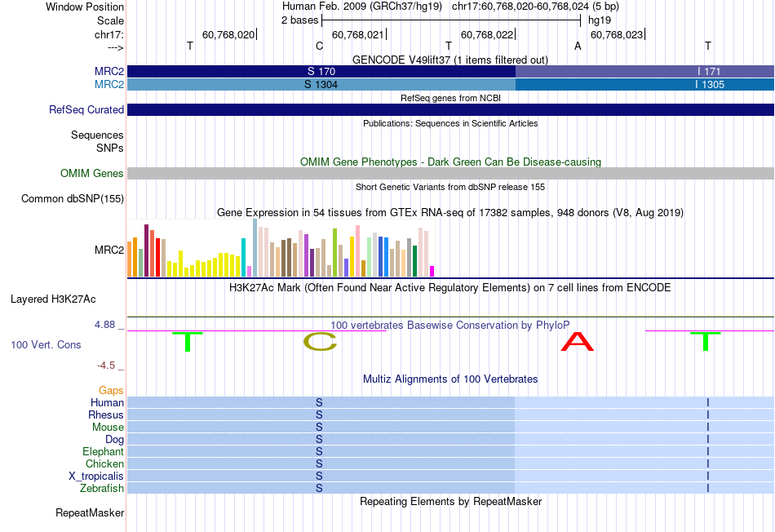Click the Short Genetic Variants dbSNP title
Image resolution: width=775 pixels, height=532 pixels.
(450, 187)
